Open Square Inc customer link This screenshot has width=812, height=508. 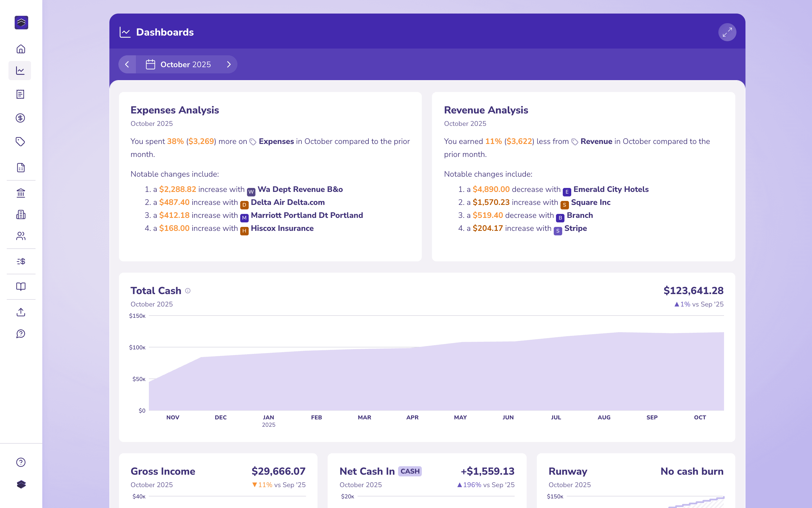click(591, 202)
